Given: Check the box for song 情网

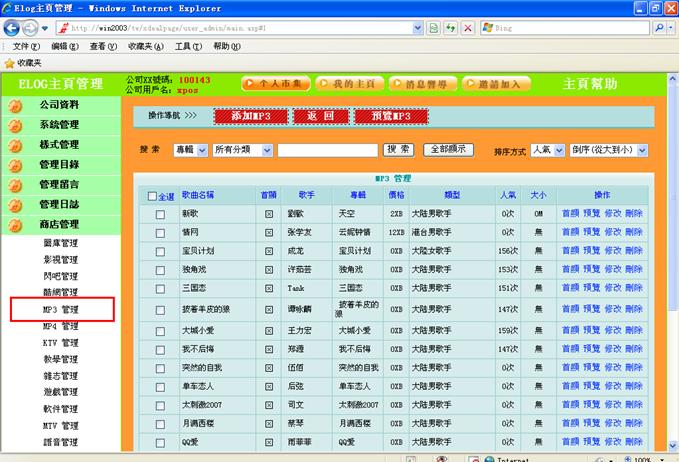Looking at the screenshot, I should click(x=160, y=232).
